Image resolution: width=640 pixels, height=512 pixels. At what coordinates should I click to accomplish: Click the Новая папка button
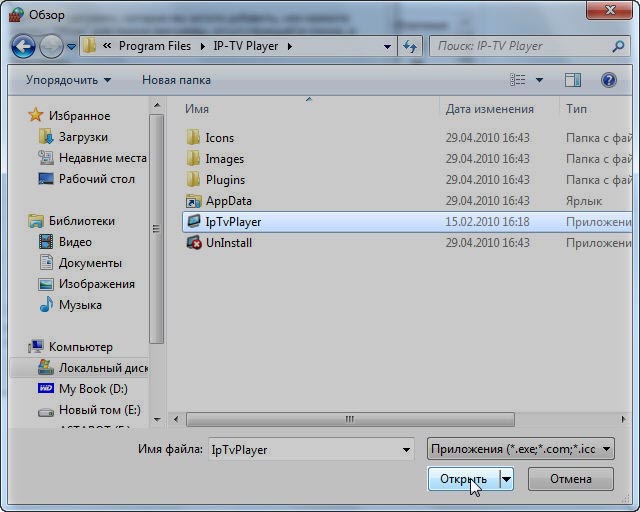tap(176, 80)
